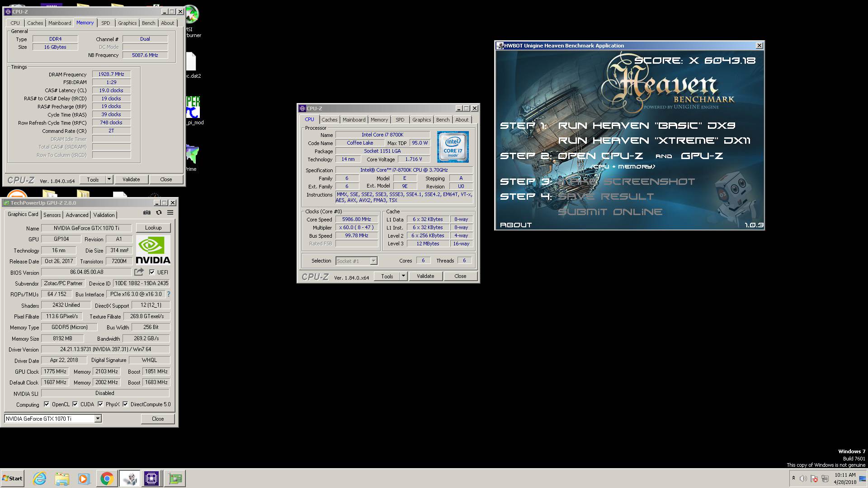This screenshot has height=488, width=868.
Task: Click the Tools button in the CPU-Z CPU window
Action: pyautogui.click(x=387, y=276)
